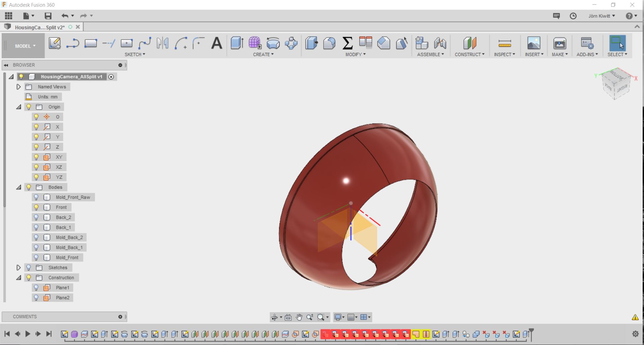644x345 pixels.
Task: Close the HousingCa...Split v2 document tab
Action: pyautogui.click(x=78, y=27)
